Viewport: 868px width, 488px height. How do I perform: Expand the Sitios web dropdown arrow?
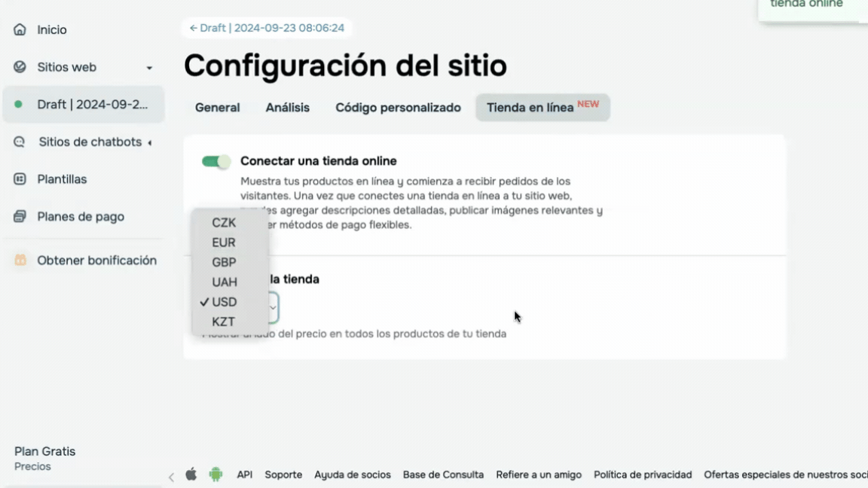point(149,68)
